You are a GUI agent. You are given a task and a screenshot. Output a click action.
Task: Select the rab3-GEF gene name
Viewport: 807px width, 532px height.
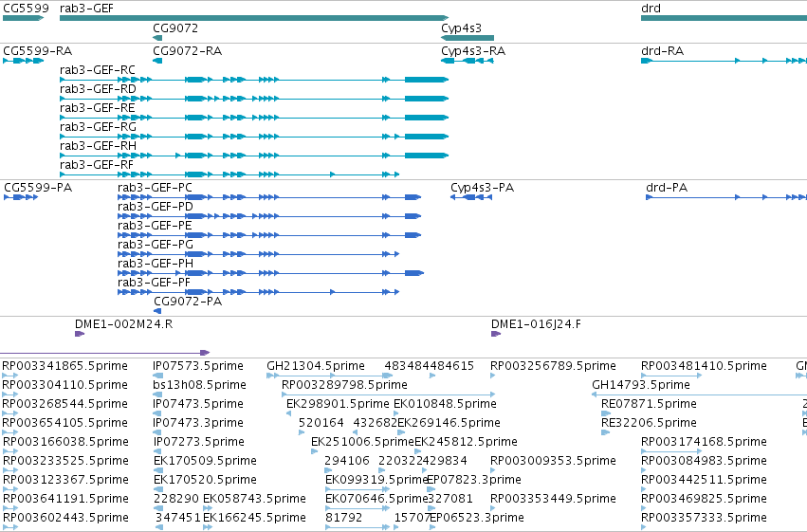point(86,9)
